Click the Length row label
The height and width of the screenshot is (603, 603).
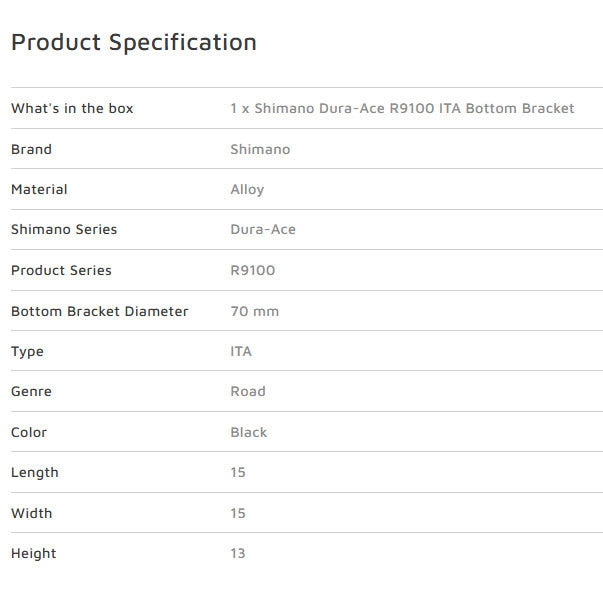point(35,472)
